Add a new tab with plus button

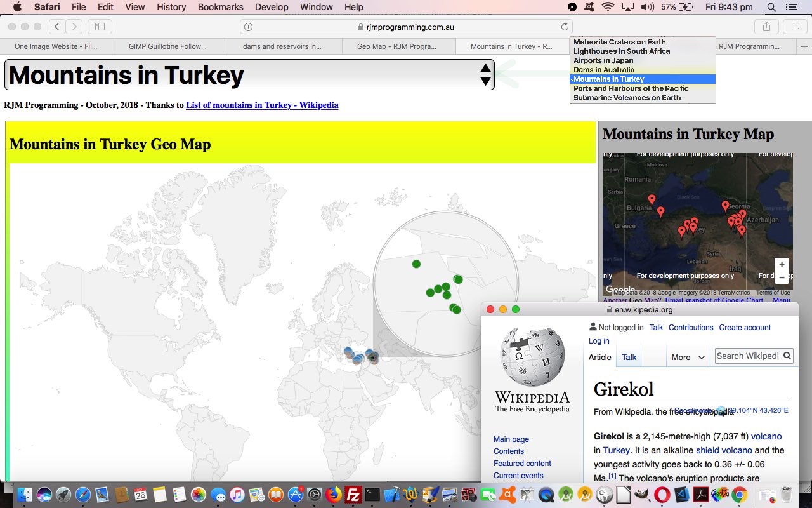pyautogui.click(x=804, y=46)
